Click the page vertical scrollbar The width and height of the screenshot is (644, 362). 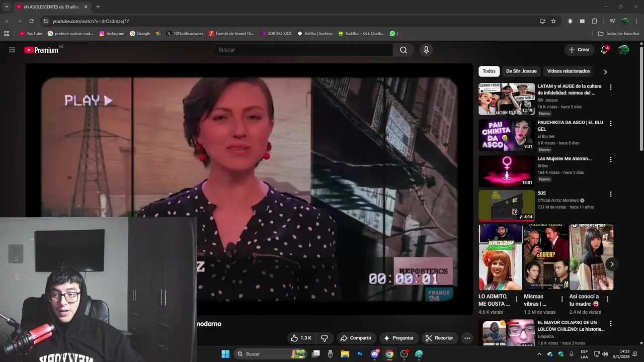[x=641, y=98]
